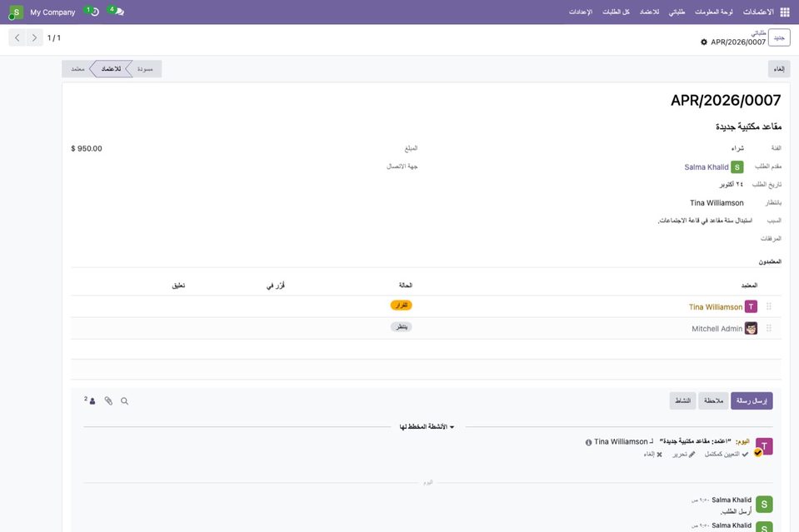Open the لوحة المعلومات menu
The height and width of the screenshot is (532, 799).
[x=714, y=12]
